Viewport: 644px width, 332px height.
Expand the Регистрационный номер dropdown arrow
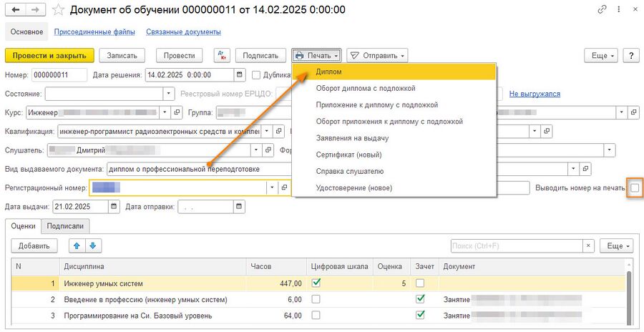click(272, 187)
